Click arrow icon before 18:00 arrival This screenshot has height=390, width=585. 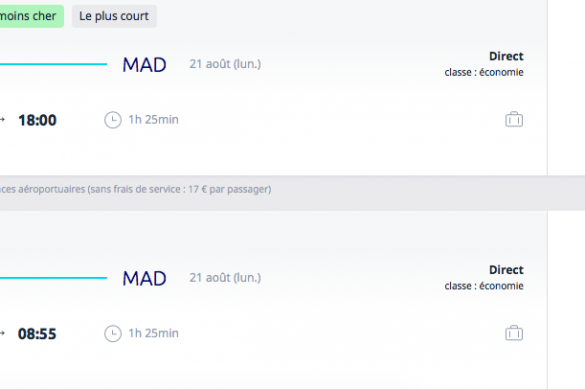pyautogui.click(x=2, y=120)
